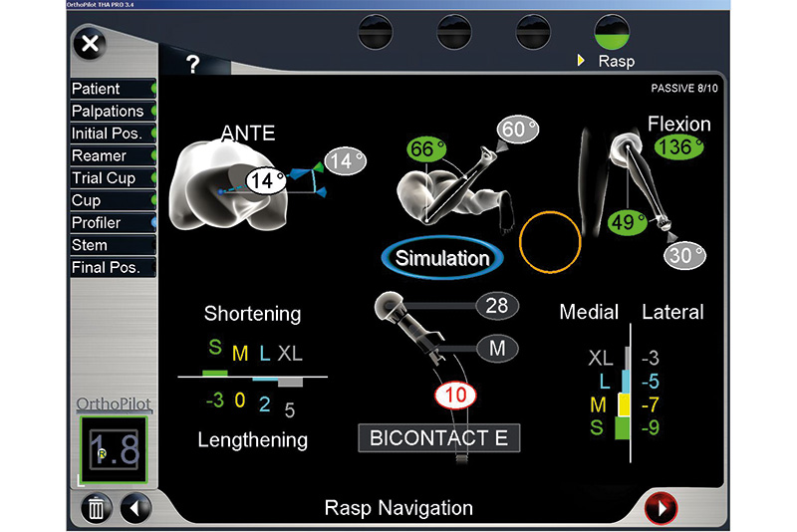Open the Palpations step

(x=113, y=111)
